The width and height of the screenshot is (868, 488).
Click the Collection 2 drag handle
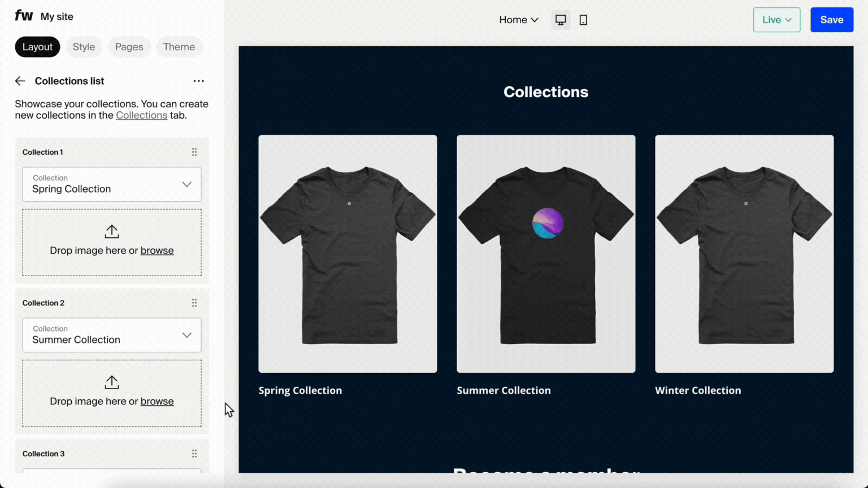[194, 303]
